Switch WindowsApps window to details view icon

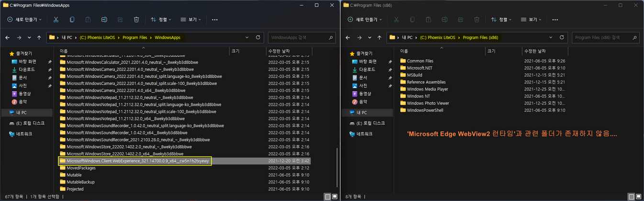[327, 196]
